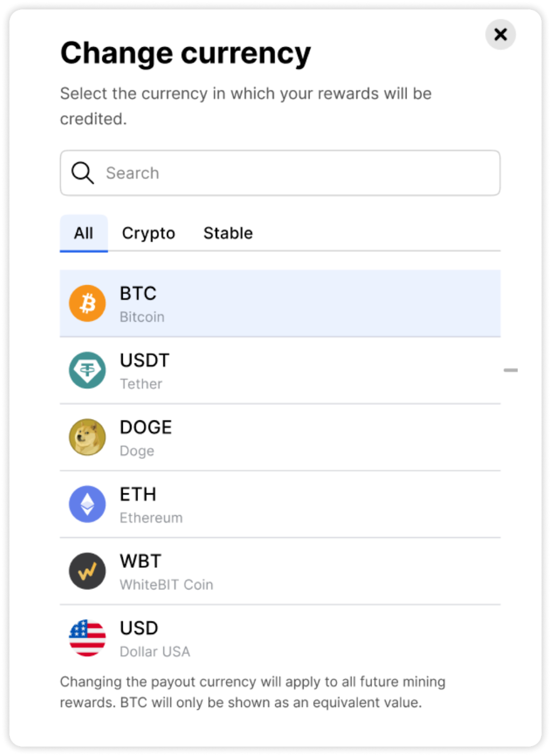
Task: Select the ETH currency label
Action: pos(138,495)
